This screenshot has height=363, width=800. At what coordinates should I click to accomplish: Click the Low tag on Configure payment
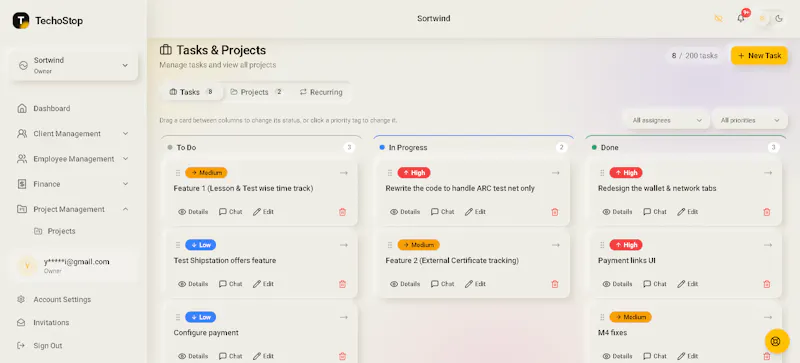coord(201,317)
